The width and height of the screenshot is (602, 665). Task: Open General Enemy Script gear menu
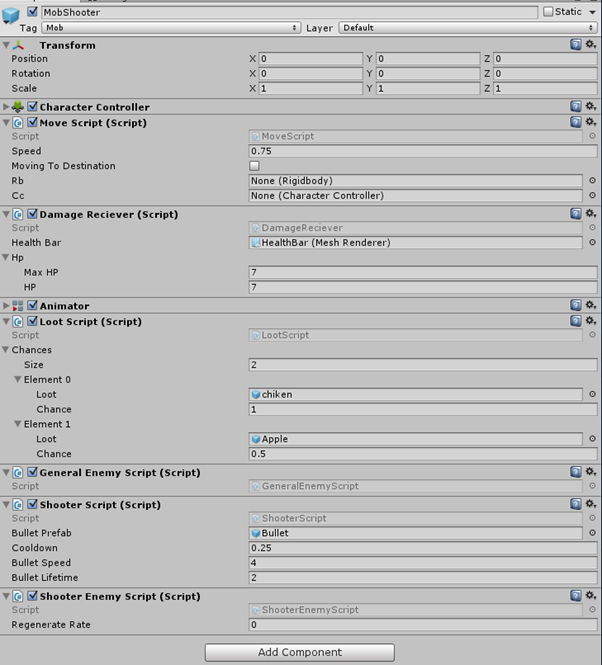pyautogui.click(x=591, y=472)
